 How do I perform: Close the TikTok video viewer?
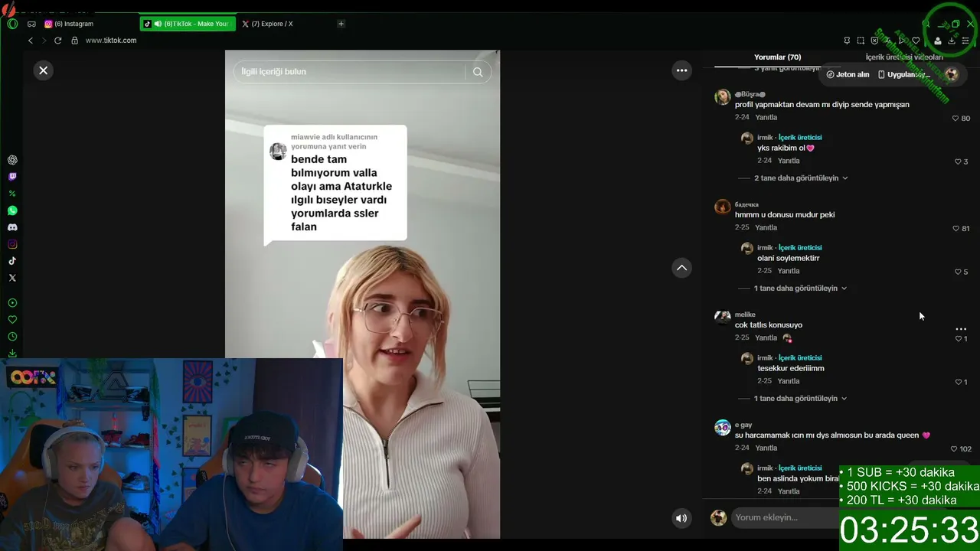[x=44, y=70]
